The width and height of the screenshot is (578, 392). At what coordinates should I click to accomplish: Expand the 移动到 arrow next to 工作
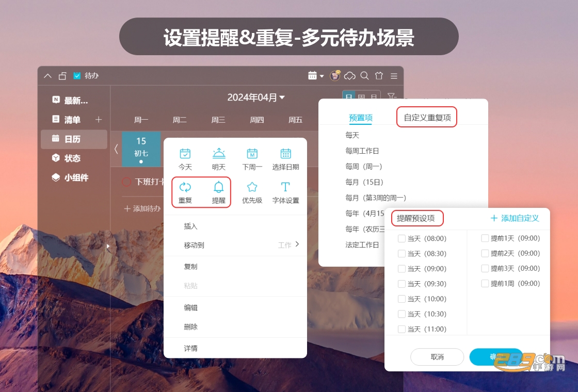[x=297, y=244]
